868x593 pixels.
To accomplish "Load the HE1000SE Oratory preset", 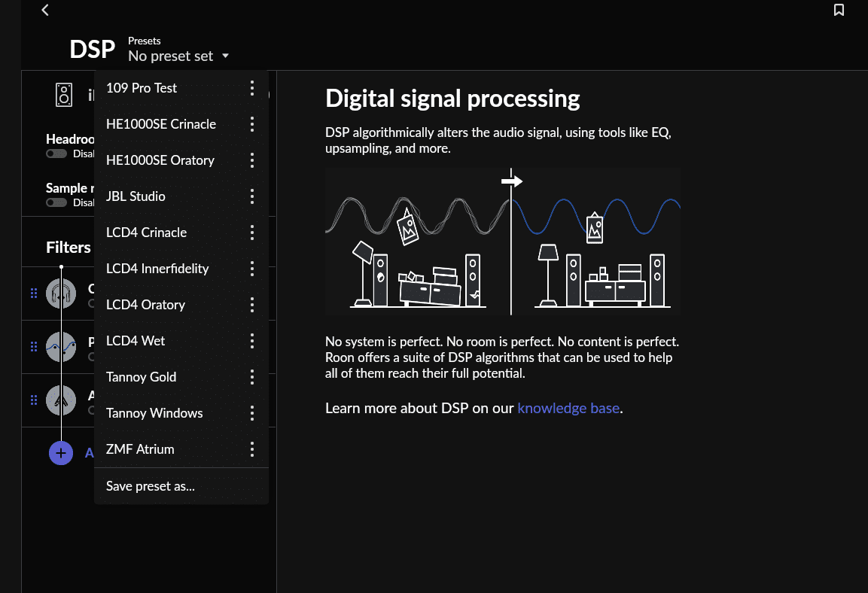I will coord(160,160).
